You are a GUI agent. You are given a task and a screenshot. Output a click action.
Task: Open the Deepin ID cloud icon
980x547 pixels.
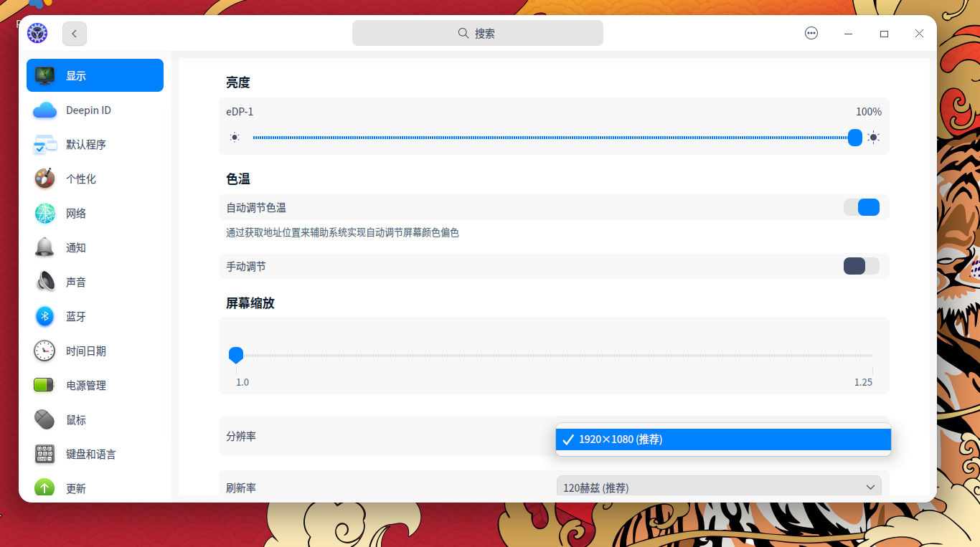tap(44, 110)
